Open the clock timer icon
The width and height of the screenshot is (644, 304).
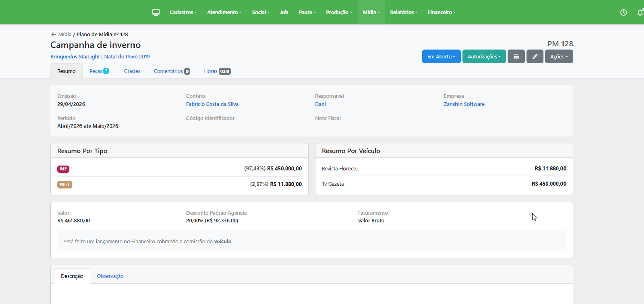pos(623,12)
